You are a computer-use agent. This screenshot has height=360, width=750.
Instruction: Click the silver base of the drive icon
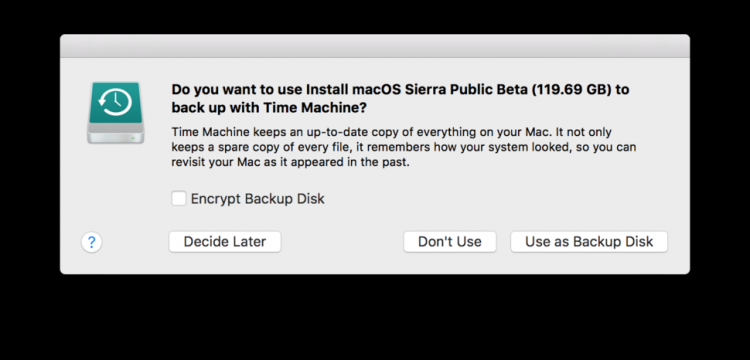tap(116, 133)
